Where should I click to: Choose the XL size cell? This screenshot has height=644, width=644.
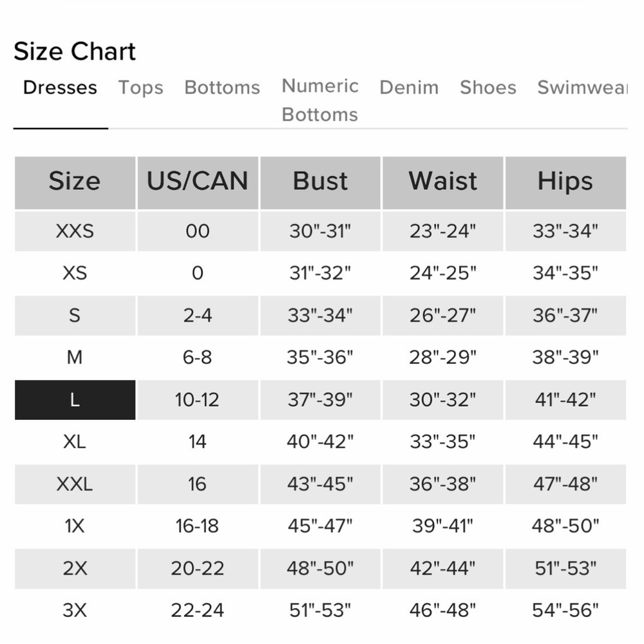[75, 442]
